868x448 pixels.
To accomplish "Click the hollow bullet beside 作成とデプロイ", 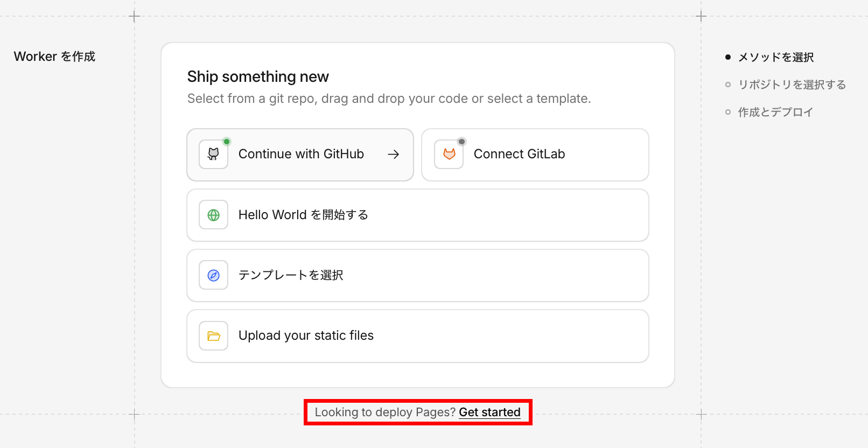I will [728, 112].
